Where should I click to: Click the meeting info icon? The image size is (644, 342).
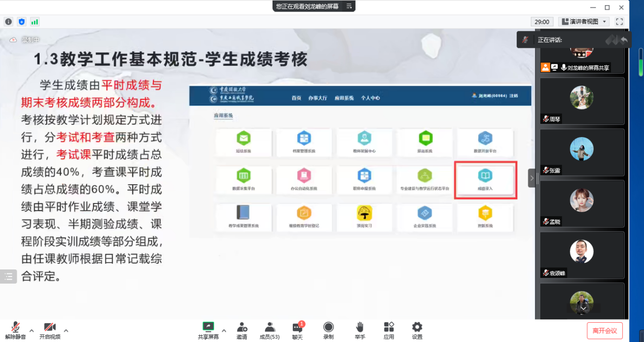pyautogui.click(x=8, y=22)
